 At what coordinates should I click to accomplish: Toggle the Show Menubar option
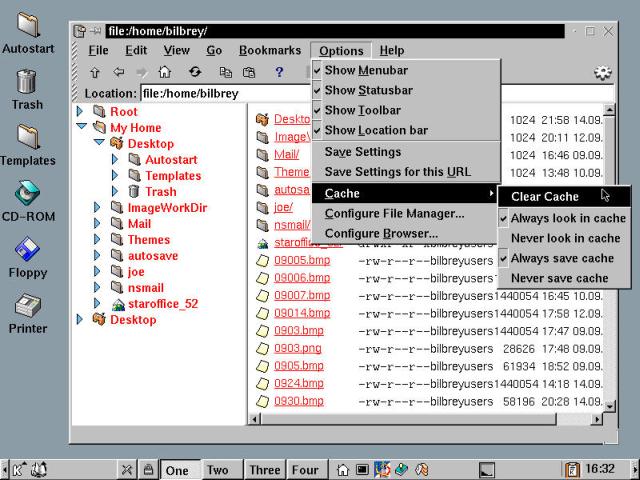pyautogui.click(x=366, y=71)
